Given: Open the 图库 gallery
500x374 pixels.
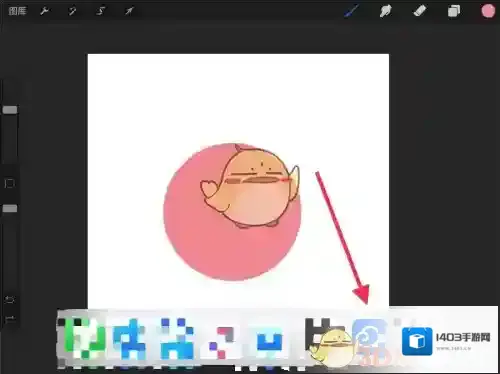Looking at the screenshot, I should 17,11.
